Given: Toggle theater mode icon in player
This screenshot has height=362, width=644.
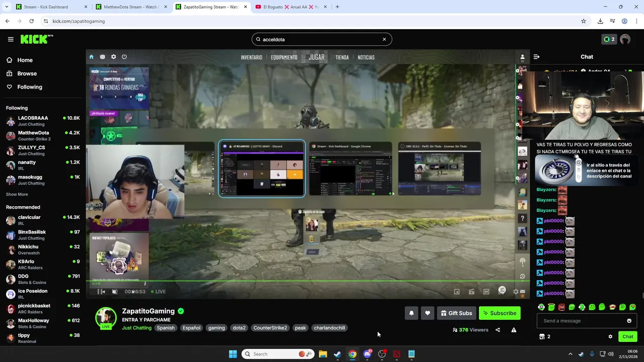Looking at the screenshot, I should (x=486, y=292).
